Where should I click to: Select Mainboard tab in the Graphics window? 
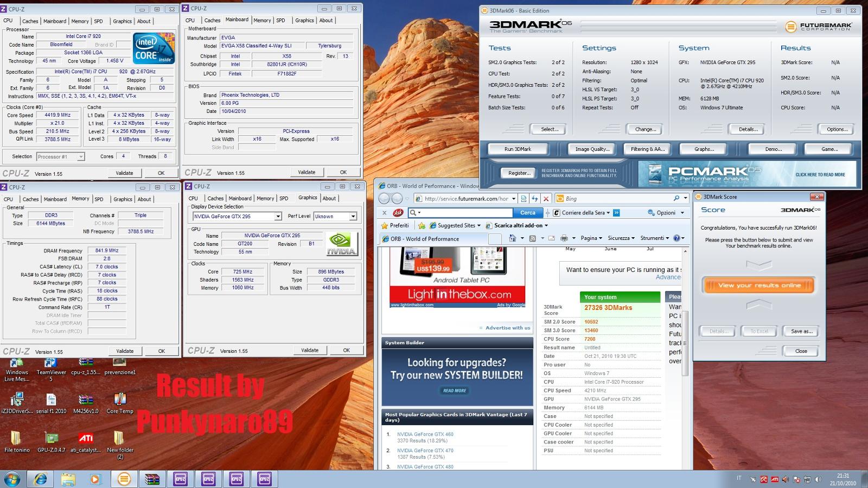click(x=240, y=198)
